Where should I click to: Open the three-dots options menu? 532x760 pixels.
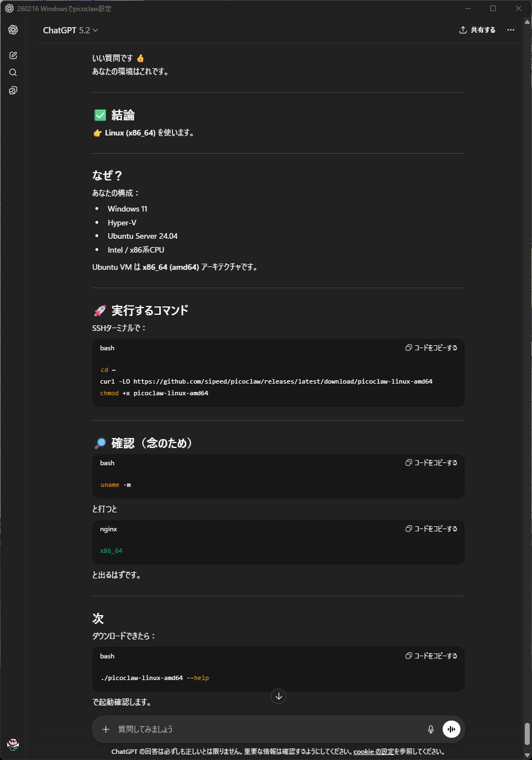[511, 30]
